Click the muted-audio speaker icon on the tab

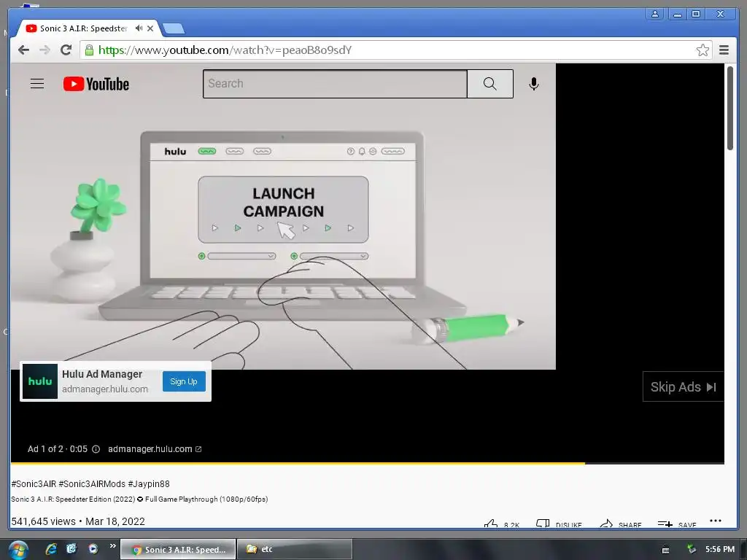[x=139, y=28]
